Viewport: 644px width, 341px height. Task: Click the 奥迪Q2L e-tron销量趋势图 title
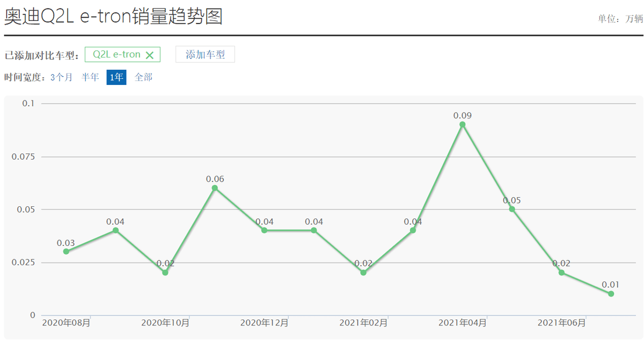113,17
